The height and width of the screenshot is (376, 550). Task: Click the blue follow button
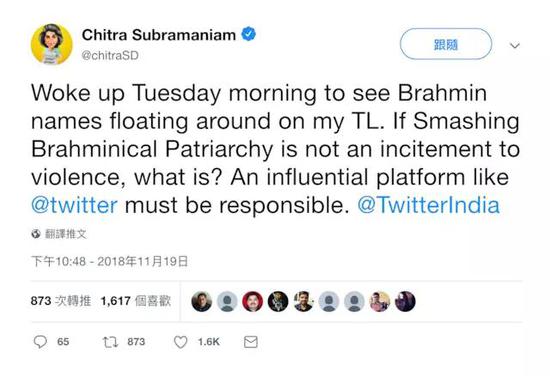coord(446,44)
